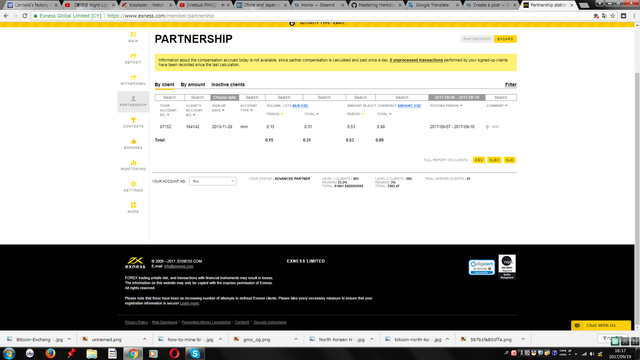The image size is (640, 360).
Task: Open media player icon on taskbar
Action: [x=153, y=353]
